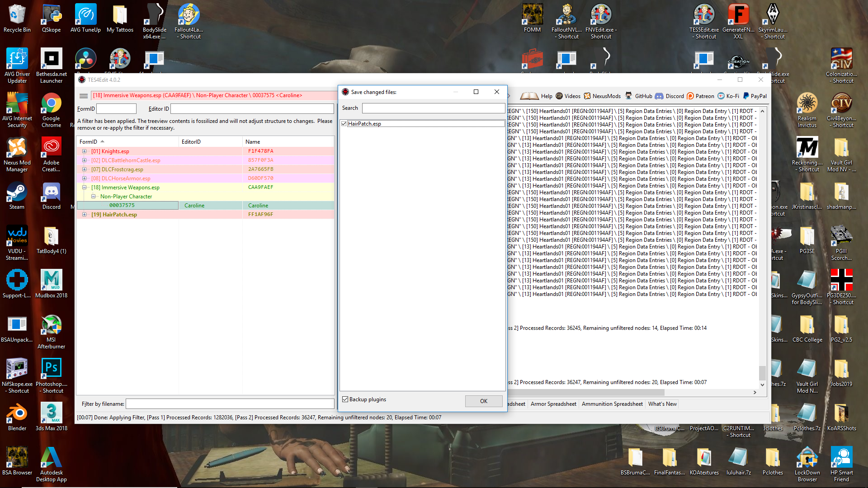Open LockDown Browser desktop icon
The width and height of the screenshot is (868, 488).
point(807,465)
